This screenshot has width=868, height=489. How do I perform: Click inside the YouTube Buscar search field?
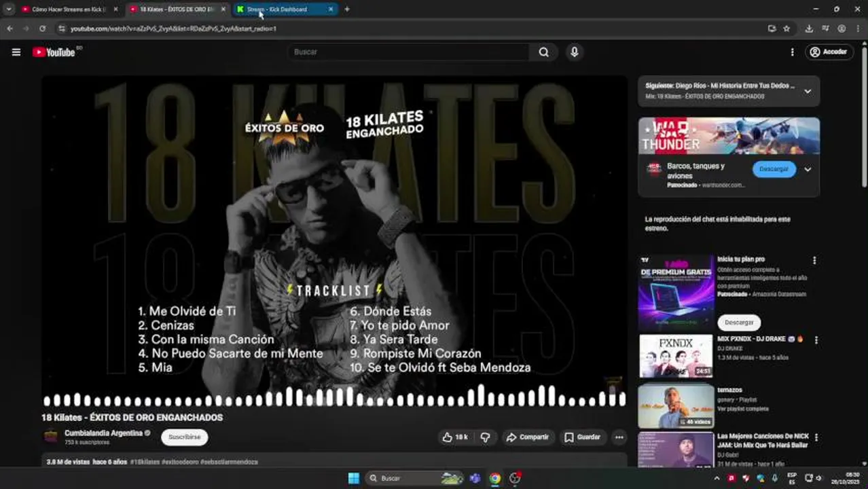coord(408,52)
